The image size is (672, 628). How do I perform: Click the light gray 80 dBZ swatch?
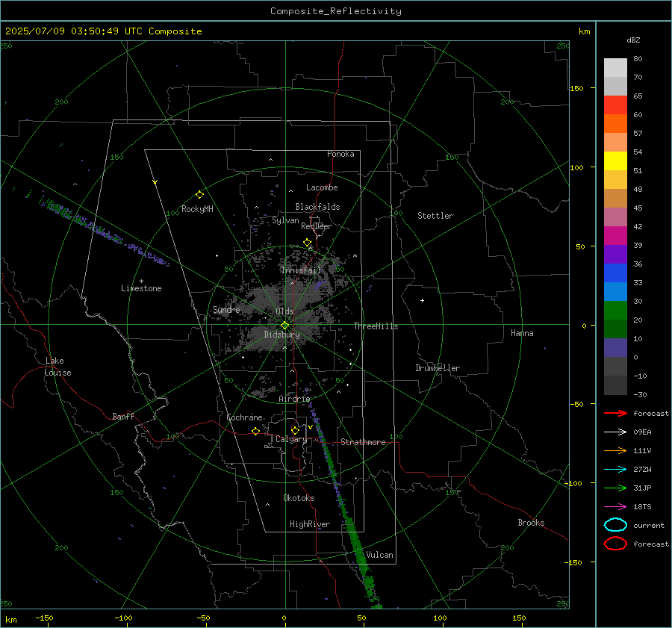coord(615,67)
